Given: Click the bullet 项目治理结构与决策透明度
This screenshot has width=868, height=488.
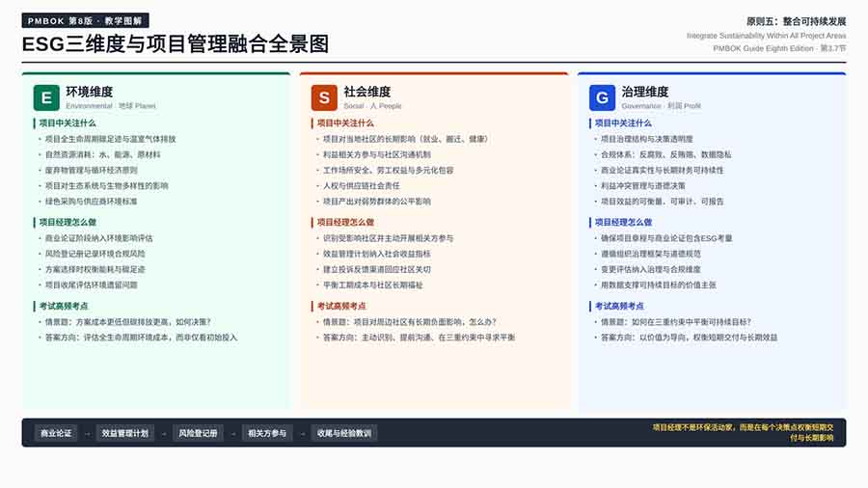Looking at the screenshot, I should click(x=647, y=139).
